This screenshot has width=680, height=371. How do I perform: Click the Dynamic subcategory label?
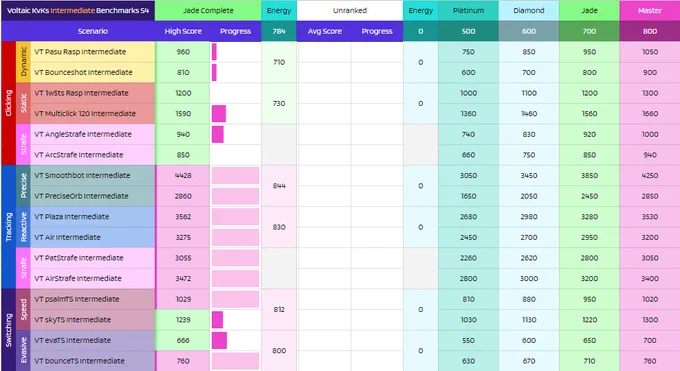(x=23, y=62)
